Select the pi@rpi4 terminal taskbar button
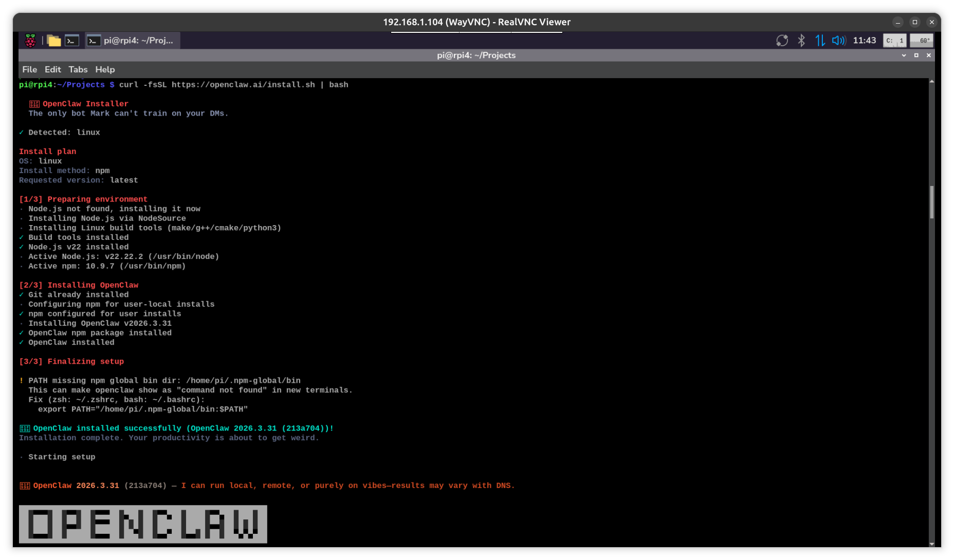Viewport: 954px width, 560px height. (132, 41)
